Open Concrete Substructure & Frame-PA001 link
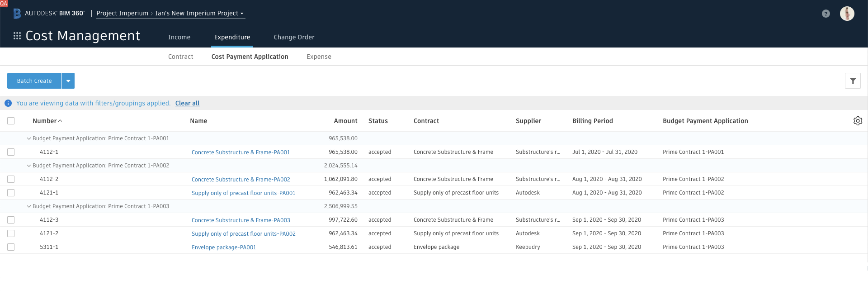868x295 pixels. pos(241,152)
